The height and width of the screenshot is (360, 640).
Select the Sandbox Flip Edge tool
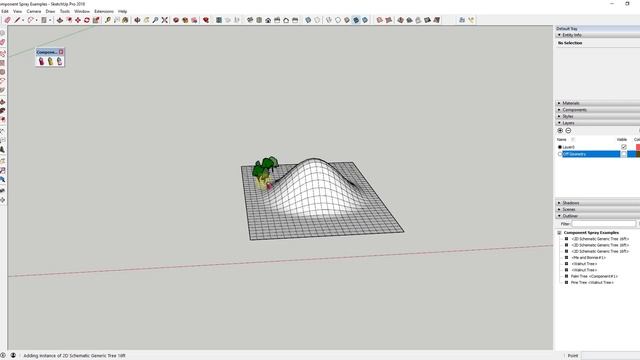pos(437,20)
